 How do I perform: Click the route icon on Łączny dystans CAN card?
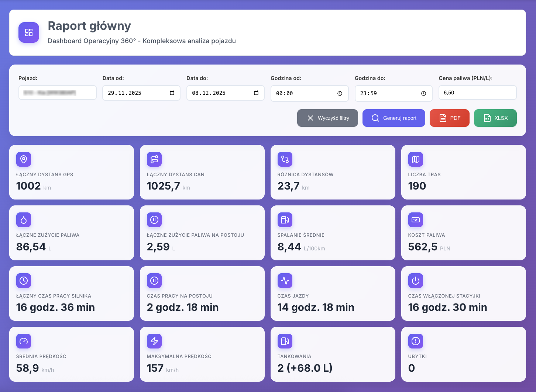154,159
